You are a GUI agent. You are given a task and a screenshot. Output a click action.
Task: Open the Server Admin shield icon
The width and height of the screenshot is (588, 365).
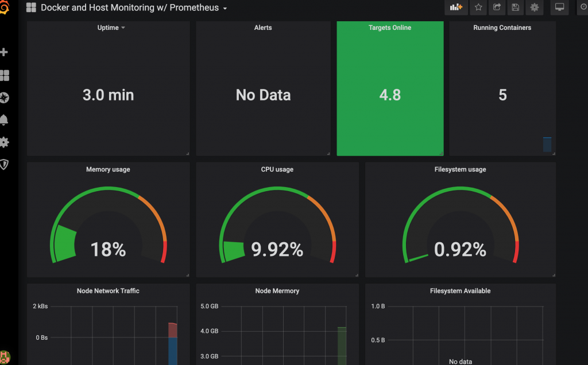pos(4,165)
